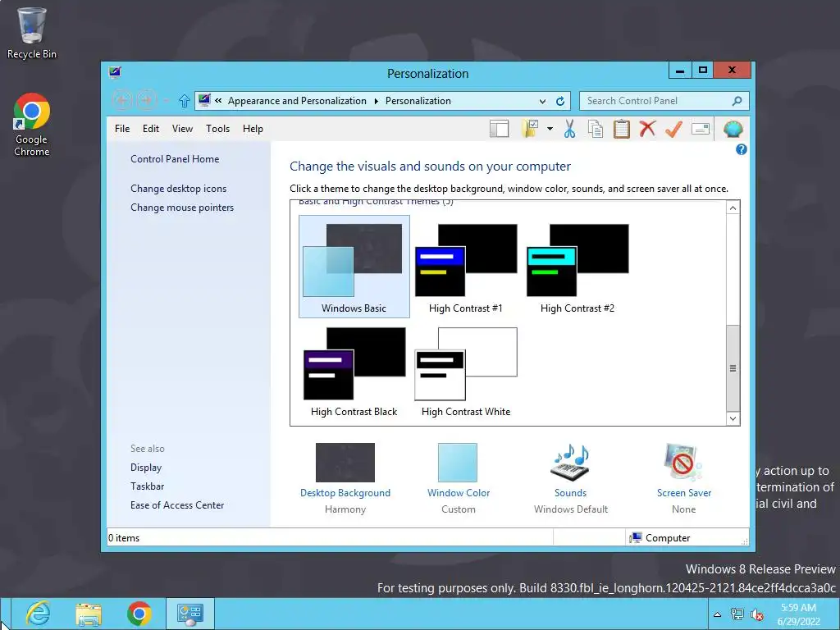Click the red X Delete toolbar icon
This screenshot has height=630, width=840.
coord(648,129)
